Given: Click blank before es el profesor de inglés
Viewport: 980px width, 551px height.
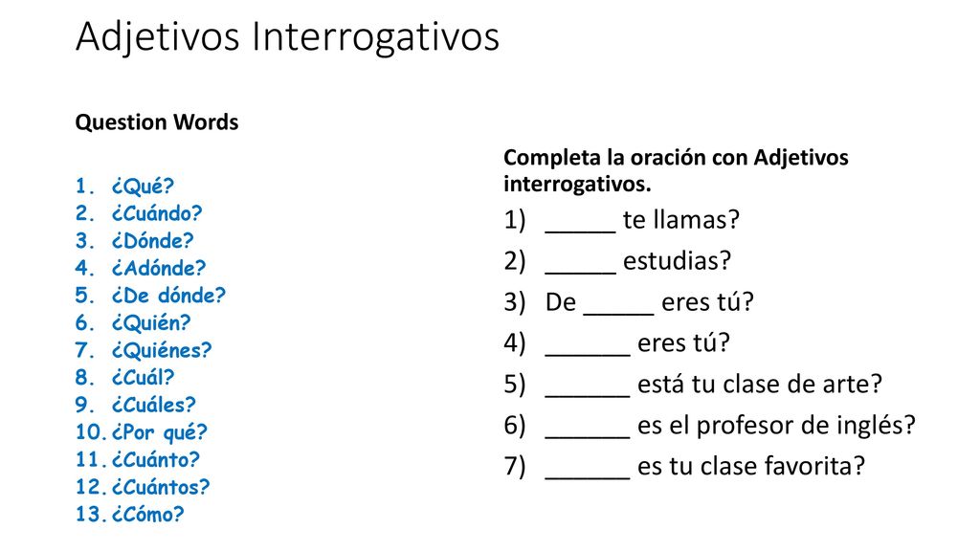Looking at the screenshot, I should (x=588, y=430).
